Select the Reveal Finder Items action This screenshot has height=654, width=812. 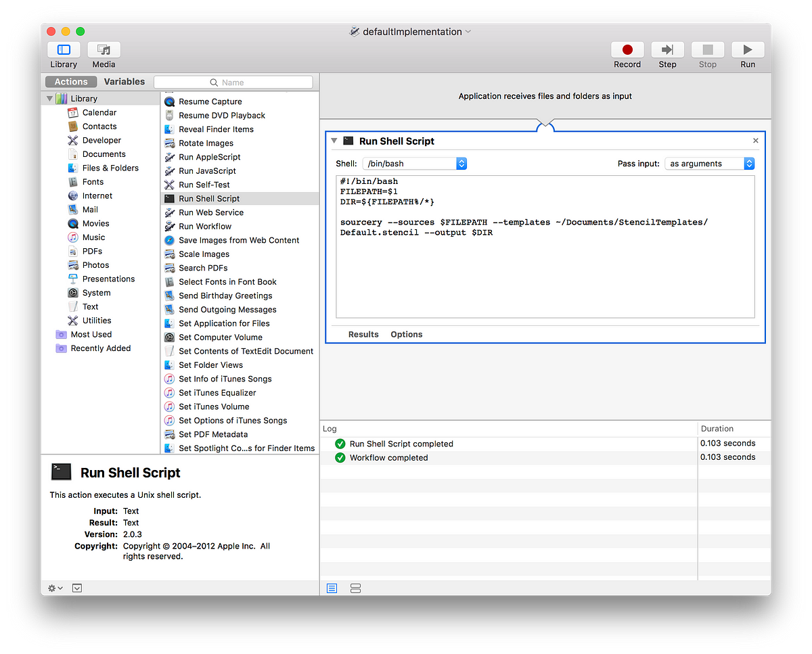pyautogui.click(x=216, y=129)
